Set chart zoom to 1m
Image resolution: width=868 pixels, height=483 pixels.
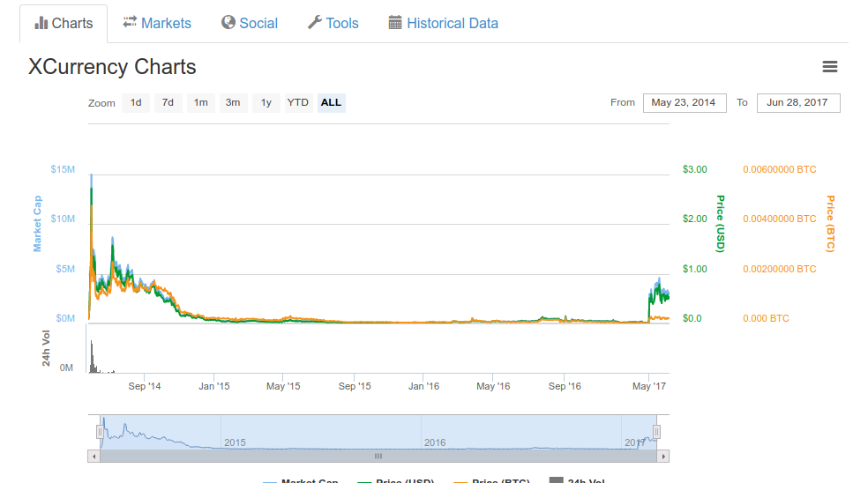(x=200, y=103)
